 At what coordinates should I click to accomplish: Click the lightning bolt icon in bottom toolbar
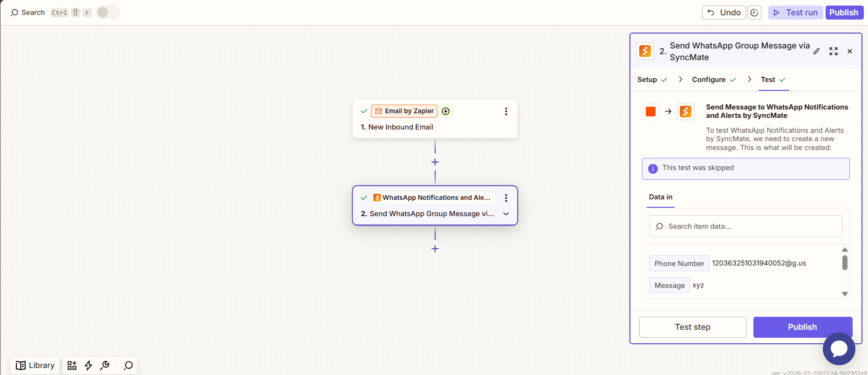pyautogui.click(x=88, y=366)
